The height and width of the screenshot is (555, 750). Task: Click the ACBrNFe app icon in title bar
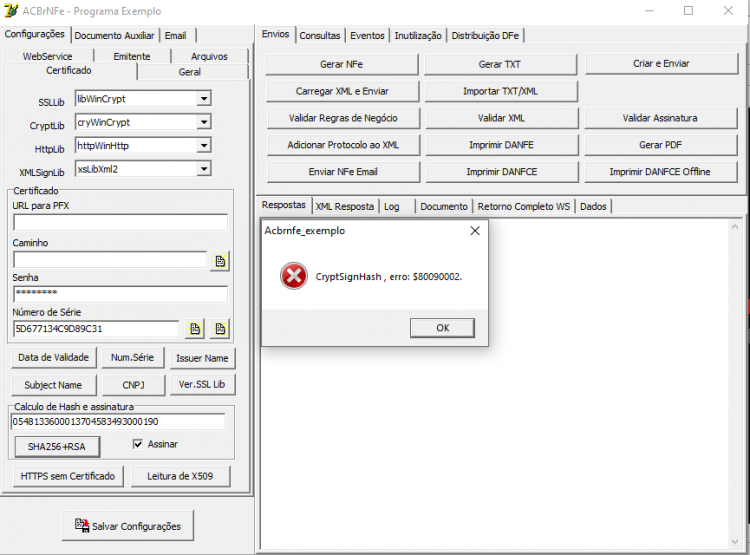[11, 11]
